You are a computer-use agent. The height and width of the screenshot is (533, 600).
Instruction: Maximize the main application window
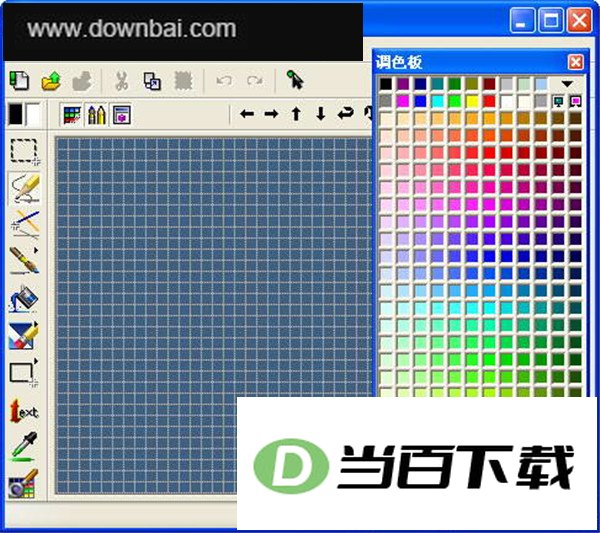coord(551,21)
